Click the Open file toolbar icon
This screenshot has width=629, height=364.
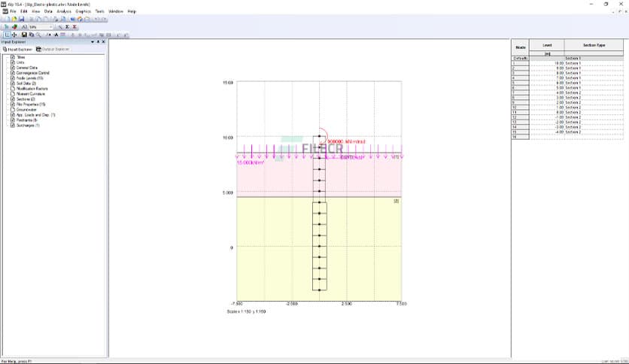(x=14, y=19)
